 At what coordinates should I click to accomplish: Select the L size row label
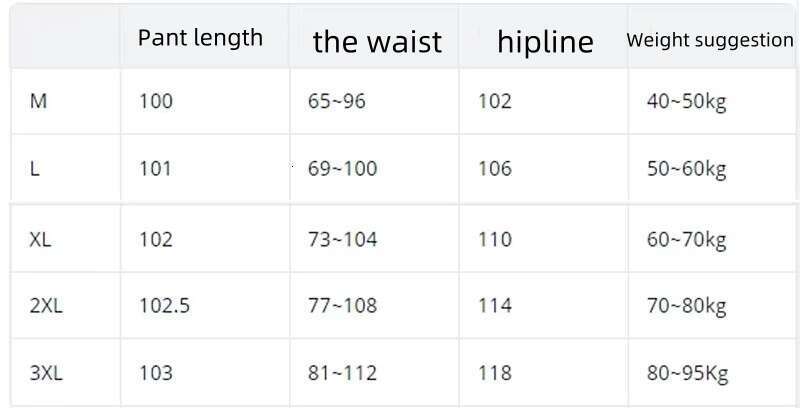[35, 168]
